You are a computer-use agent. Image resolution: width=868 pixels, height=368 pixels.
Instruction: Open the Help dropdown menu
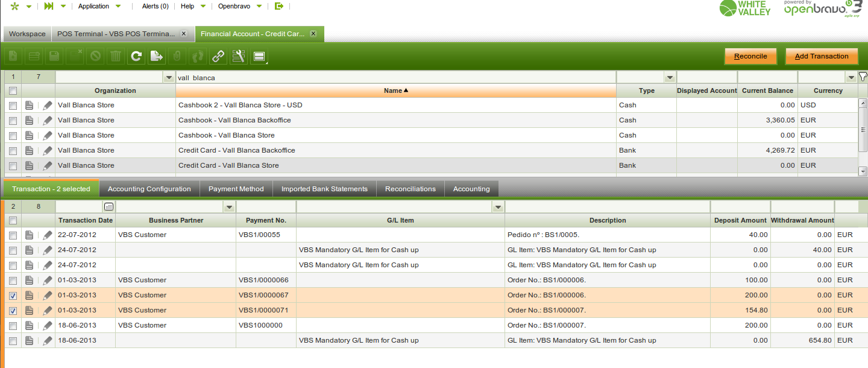click(193, 6)
